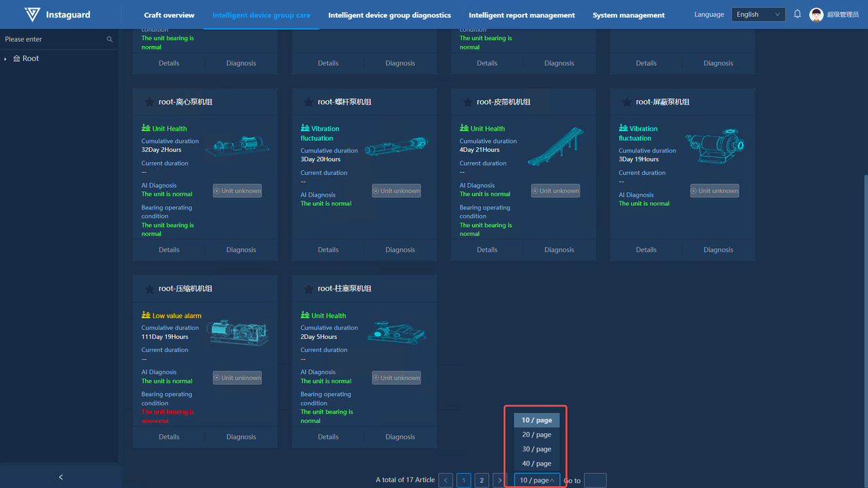Open Diagnosis for root-皮带机机组

[x=559, y=250]
